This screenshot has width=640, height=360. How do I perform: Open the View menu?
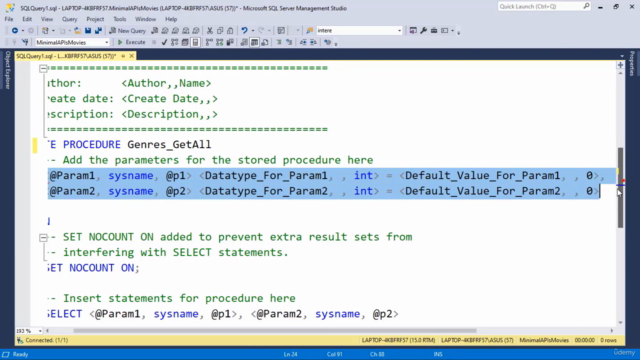point(47,19)
